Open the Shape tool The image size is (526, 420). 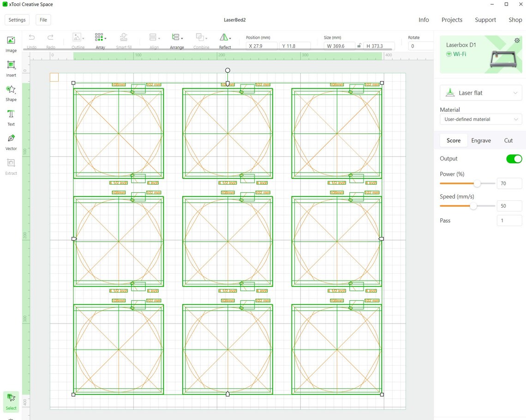tap(11, 93)
